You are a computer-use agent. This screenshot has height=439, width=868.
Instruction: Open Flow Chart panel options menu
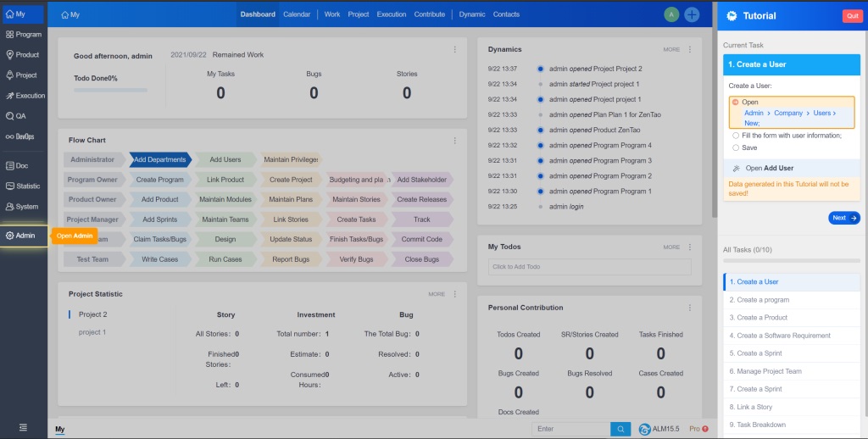pos(454,141)
